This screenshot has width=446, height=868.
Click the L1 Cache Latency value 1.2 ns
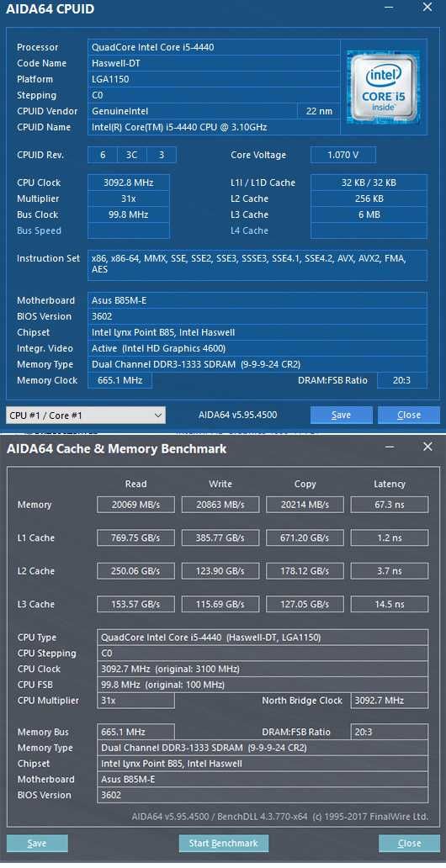[390, 538]
